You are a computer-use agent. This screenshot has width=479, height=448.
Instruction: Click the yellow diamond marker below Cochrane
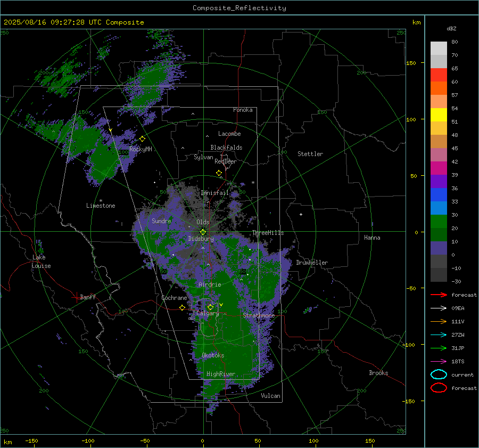pyautogui.click(x=183, y=307)
